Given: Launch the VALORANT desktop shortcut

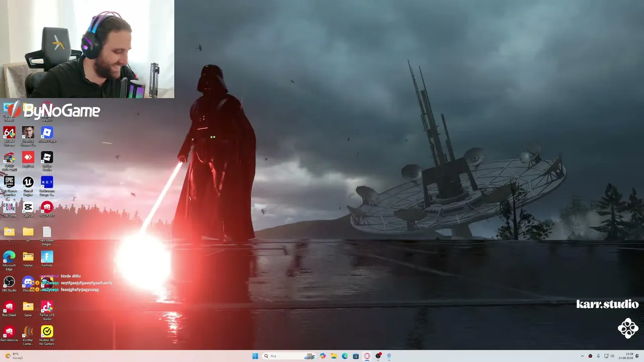Looking at the screenshot, I should pyautogui.click(x=47, y=209).
